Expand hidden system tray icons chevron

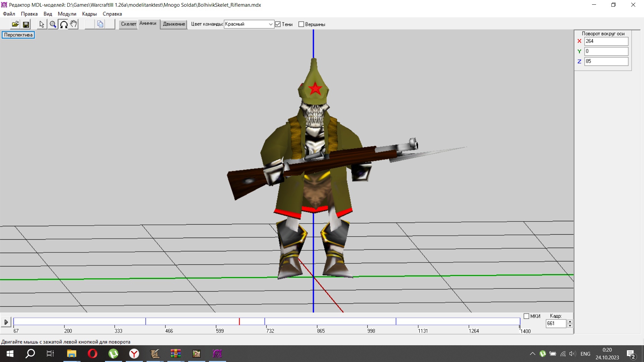(x=532, y=354)
